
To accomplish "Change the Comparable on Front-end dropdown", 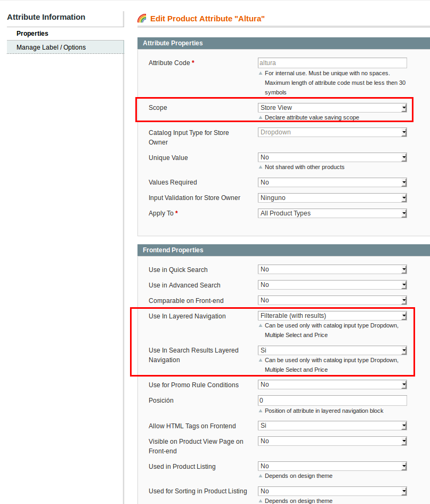I will coord(332,300).
